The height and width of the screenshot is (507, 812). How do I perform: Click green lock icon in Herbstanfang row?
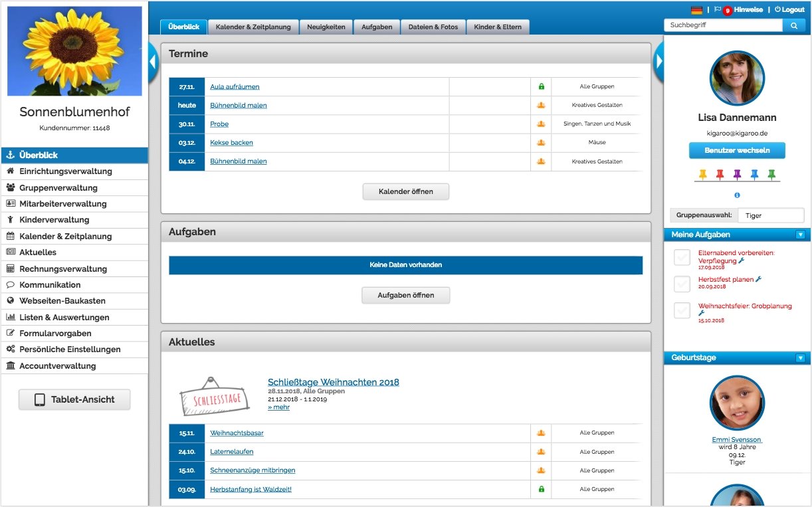[x=541, y=489]
